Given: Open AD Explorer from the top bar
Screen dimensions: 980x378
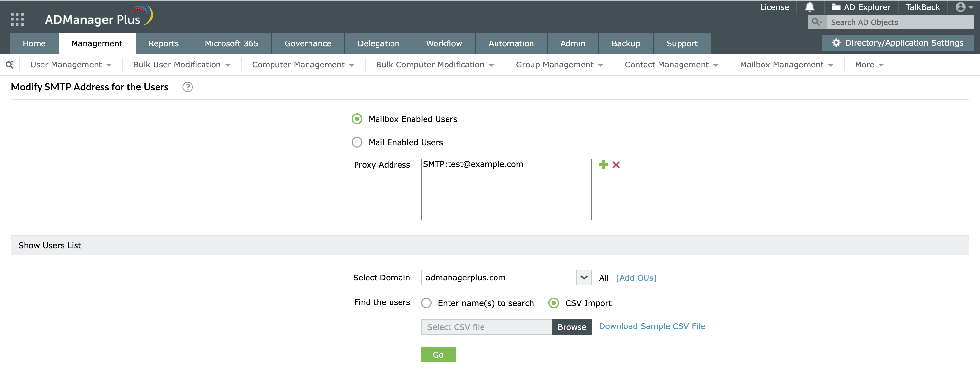Looking at the screenshot, I should pos(860,7).
